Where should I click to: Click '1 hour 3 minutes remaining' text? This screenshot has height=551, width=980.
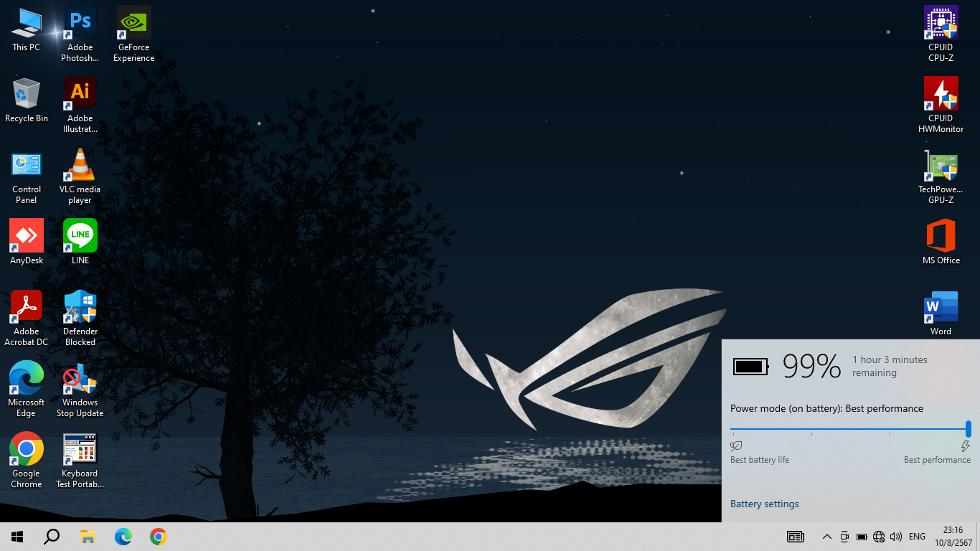pyautogui.click(x=890, y=366)
